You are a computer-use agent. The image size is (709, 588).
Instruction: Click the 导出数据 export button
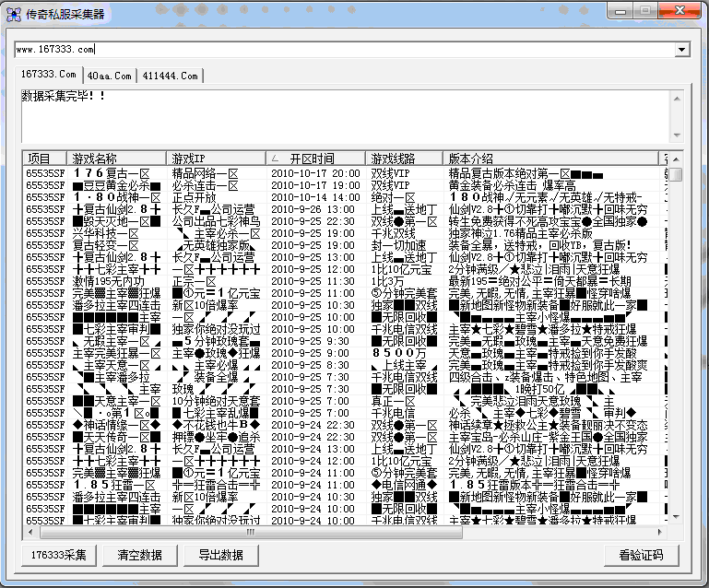[220, 555]
